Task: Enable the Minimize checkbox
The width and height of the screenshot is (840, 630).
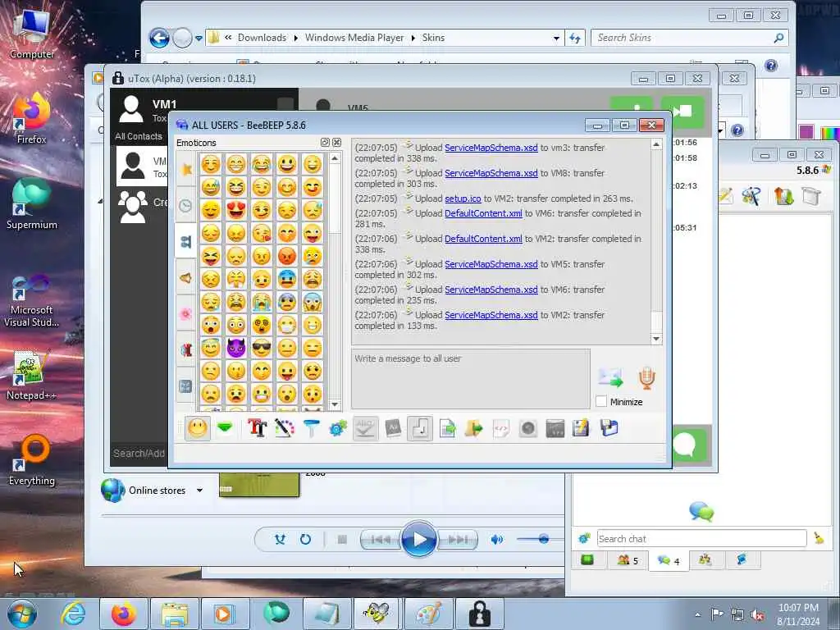Action: pyautogui.click(x=601, y=401)
